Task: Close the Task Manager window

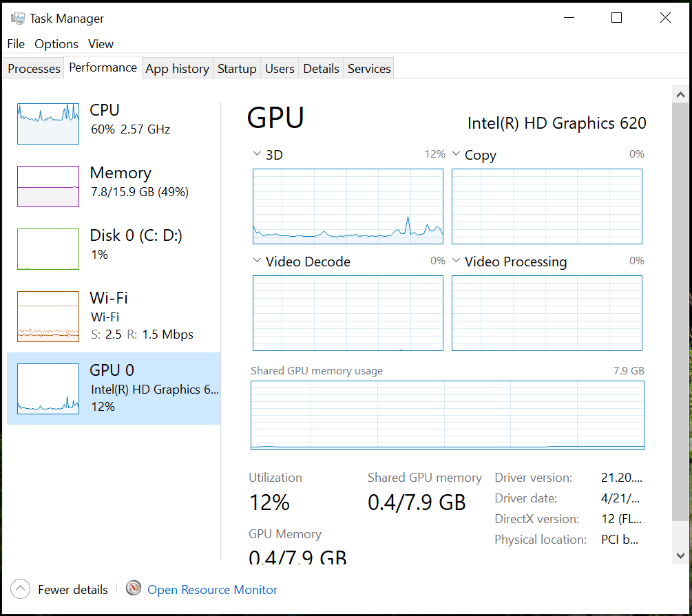Action: coord(665,18)
